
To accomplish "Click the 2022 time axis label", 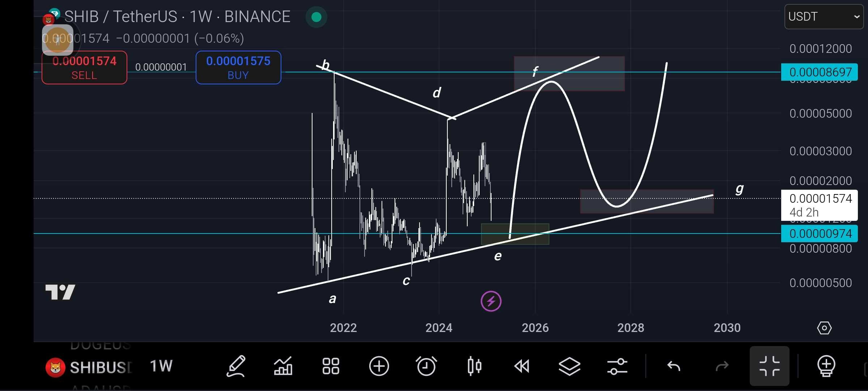I will click(343, 328).
